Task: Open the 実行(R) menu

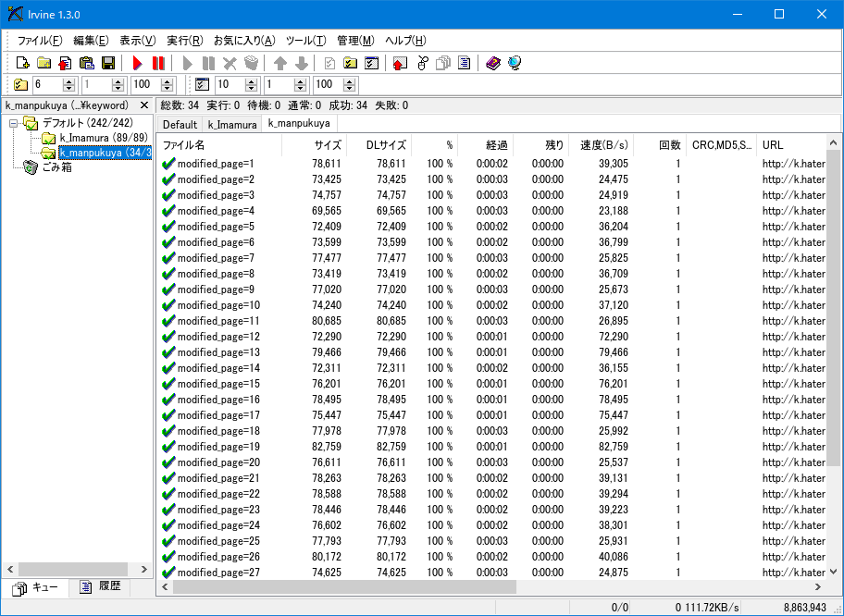Action: (185, 41)
